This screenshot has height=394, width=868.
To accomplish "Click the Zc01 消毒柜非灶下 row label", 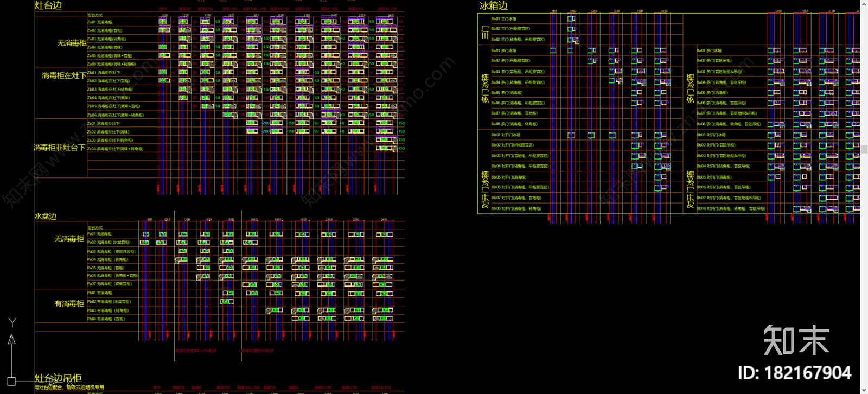I will click(104, 123).
